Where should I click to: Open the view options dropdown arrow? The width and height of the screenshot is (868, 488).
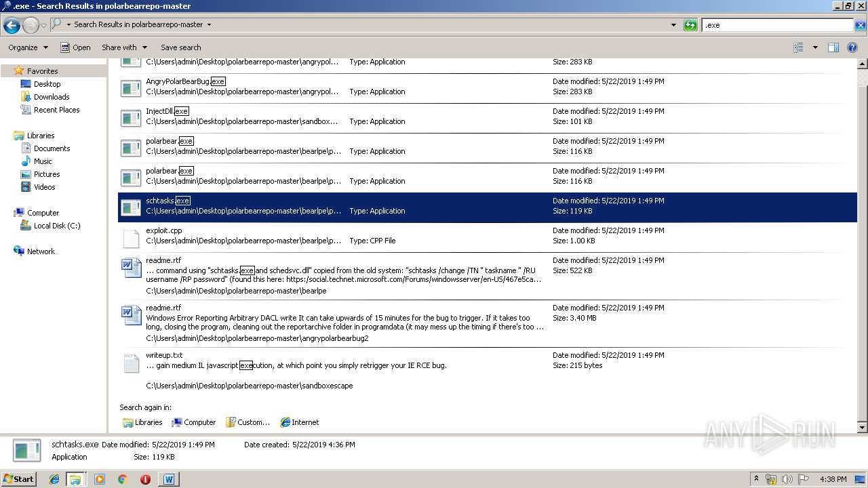point(815,47)
